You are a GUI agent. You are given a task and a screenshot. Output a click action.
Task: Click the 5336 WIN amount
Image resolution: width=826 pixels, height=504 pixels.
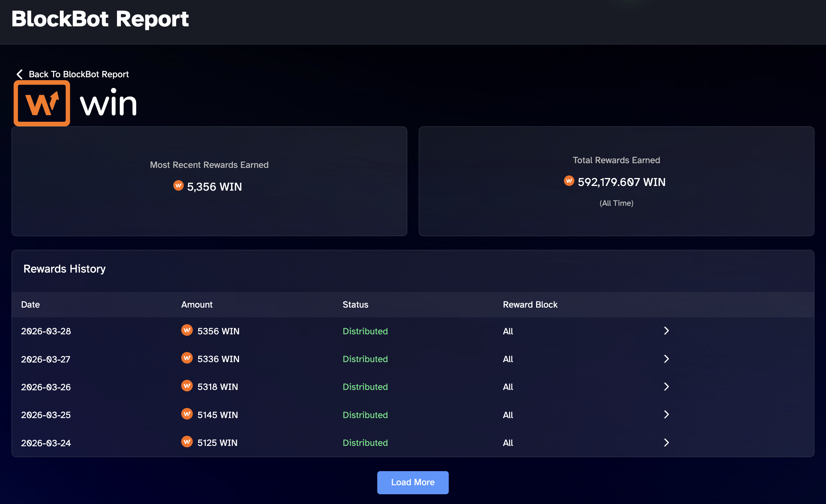tap(218, 359)
